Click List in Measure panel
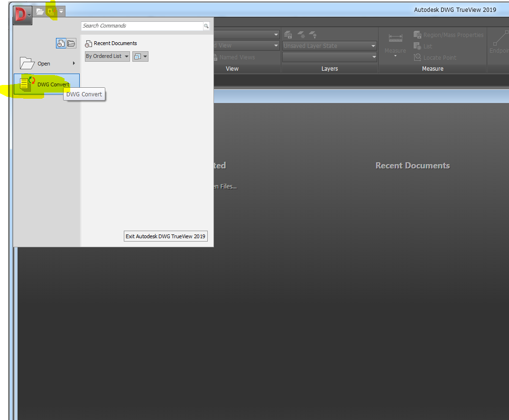Screen dimensions: 509x420 tap(423, 46)
